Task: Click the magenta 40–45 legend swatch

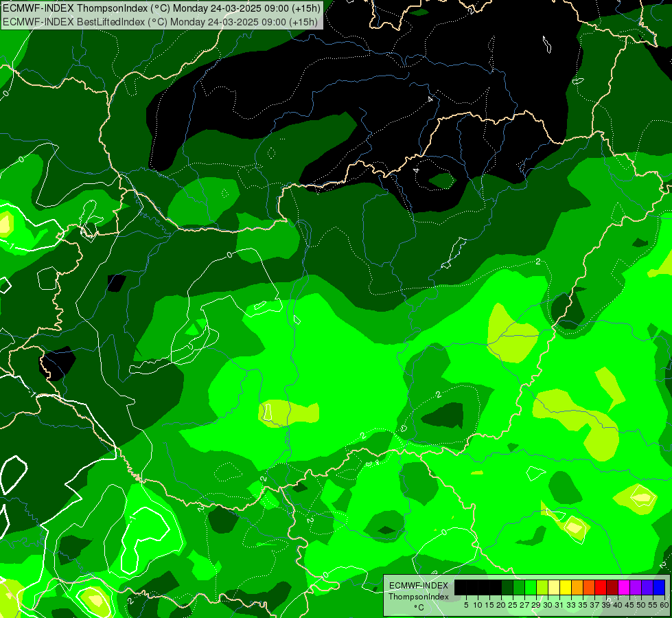Action: pyautogui.click(x=624, y=587)
